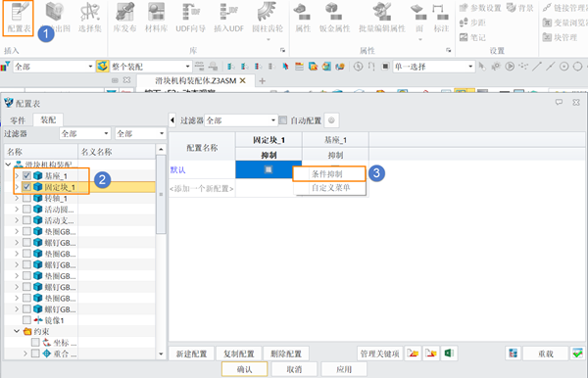This screenshot has height=378, width=588.
Task: Click the 背景 settings item
Action: click(520, 8)
